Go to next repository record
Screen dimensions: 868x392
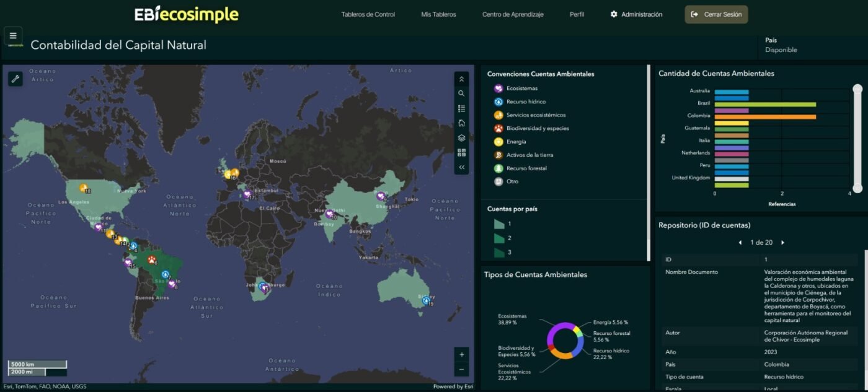pos(782,243)
